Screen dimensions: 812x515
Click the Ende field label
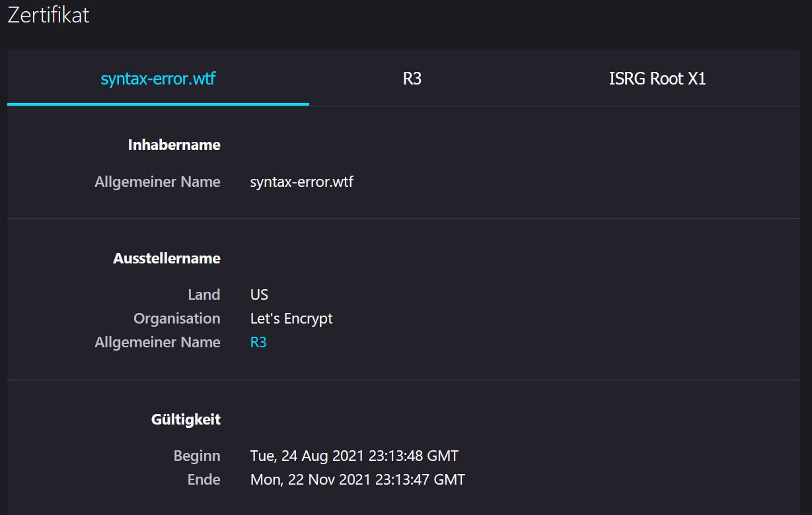pos(203,479)
